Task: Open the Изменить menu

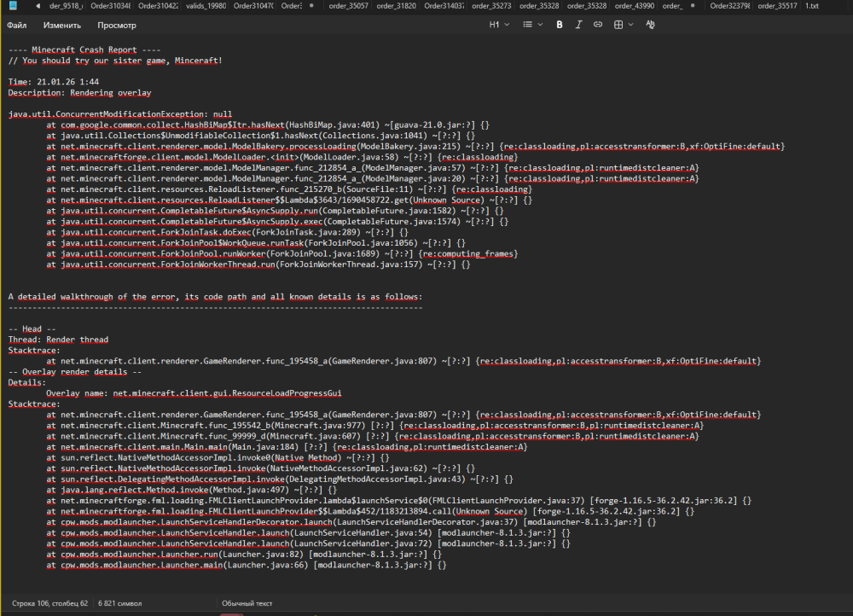Action: click(62, 25)
